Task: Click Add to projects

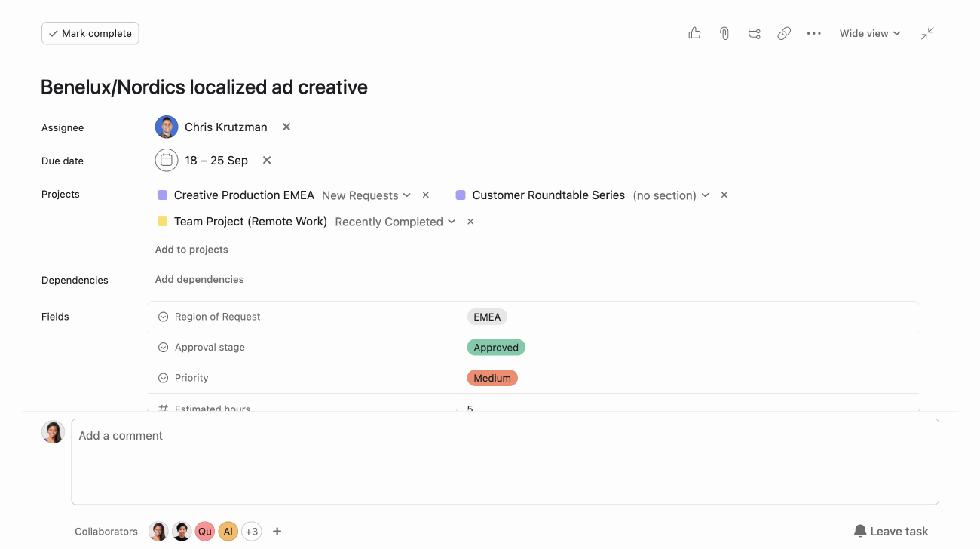Action: (x=191, y=249)
